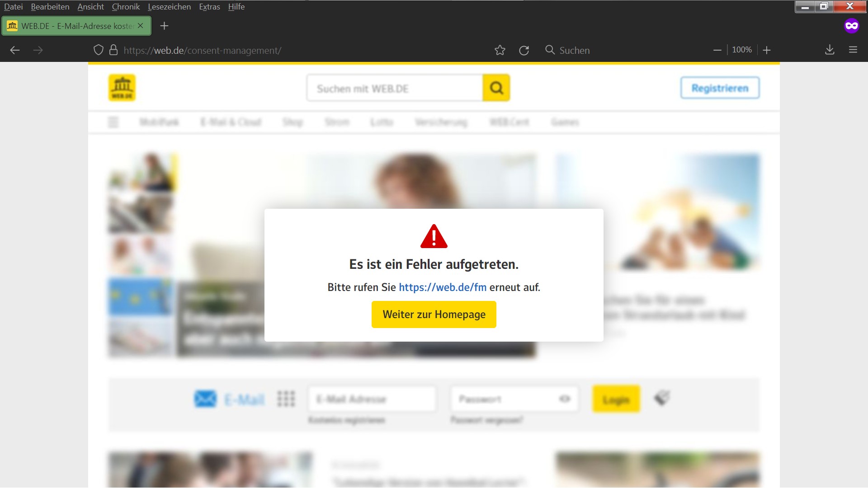Screen dimensions: 868x488
Task: Click the yellow WEB.DE search magnifier button
Action: tap(496, 88)
